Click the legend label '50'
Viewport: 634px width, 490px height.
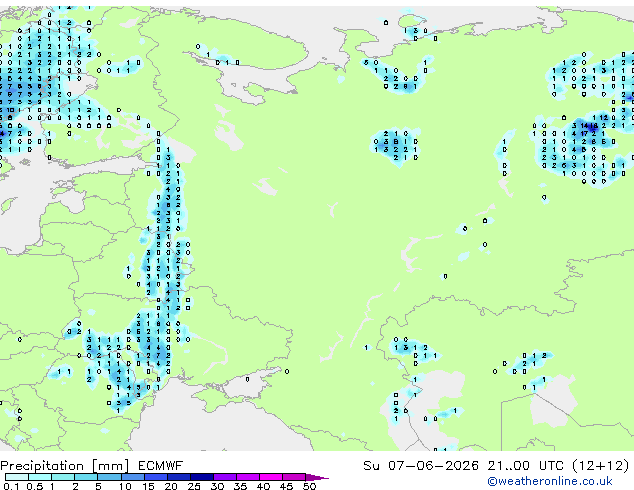tap(309, 486)
